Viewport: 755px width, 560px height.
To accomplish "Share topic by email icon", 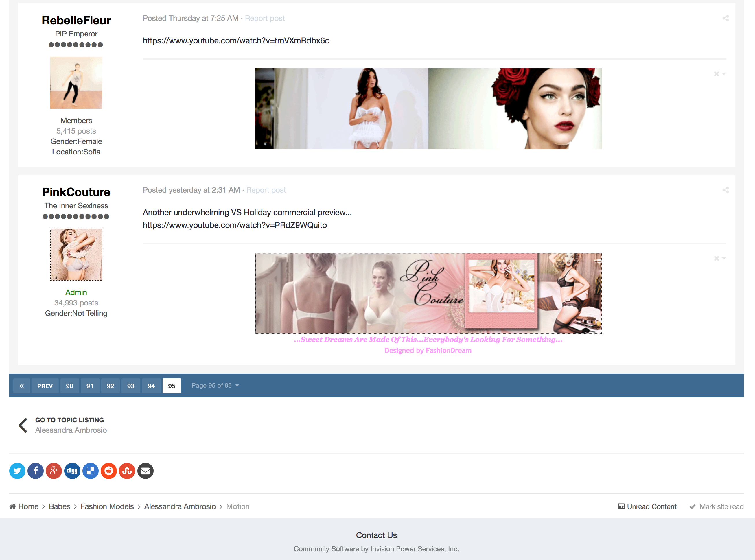I will (x=146, y=471).
